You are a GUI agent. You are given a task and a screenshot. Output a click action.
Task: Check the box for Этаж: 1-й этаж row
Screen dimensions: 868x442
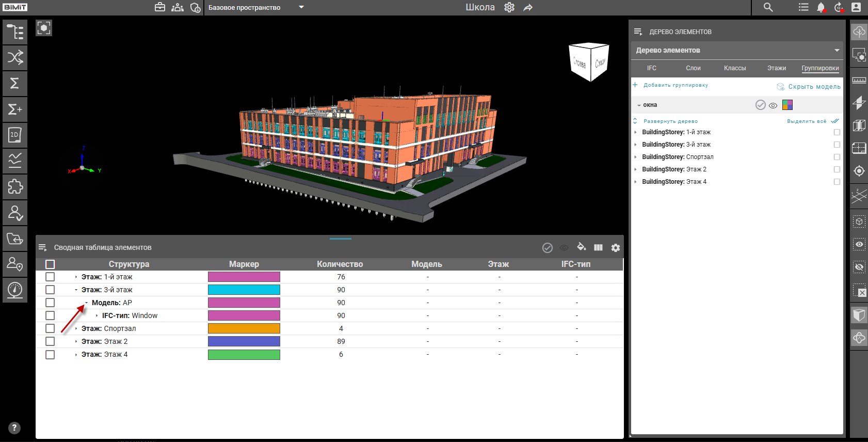point(50,277)
